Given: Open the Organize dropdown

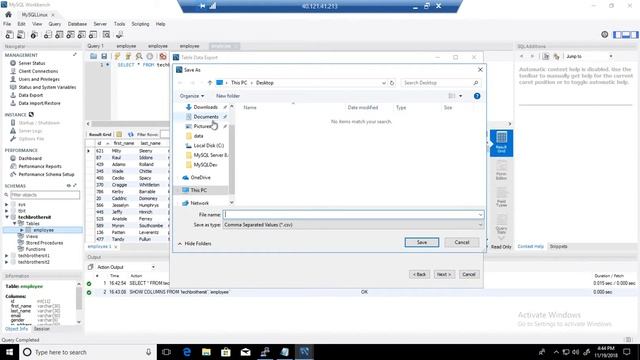Looking at the screenshot, I should [191, 96].
